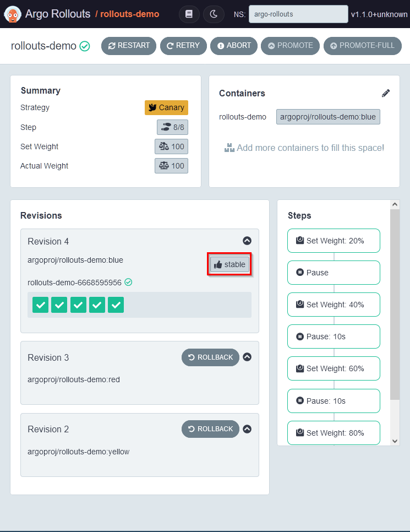Click the boxes icon beside Add more containers

229,148
